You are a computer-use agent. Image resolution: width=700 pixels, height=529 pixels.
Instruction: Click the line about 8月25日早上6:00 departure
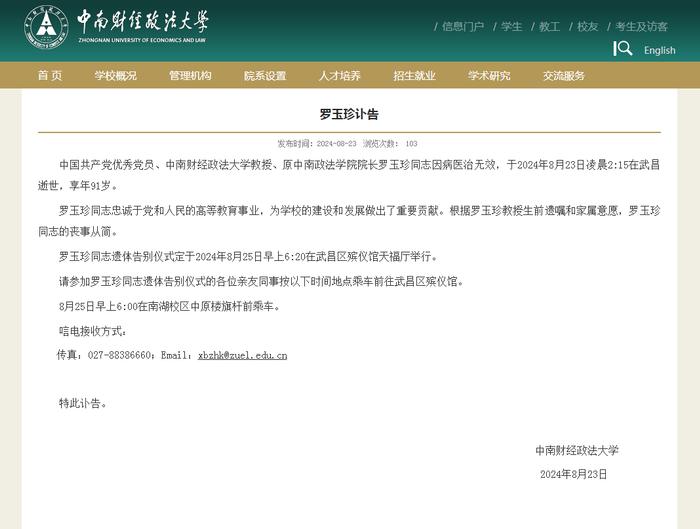point(170,306)
